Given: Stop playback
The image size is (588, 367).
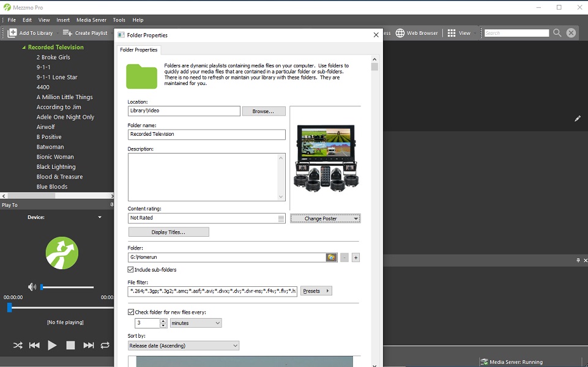Looking at the screenshot, I should point(70,345).
